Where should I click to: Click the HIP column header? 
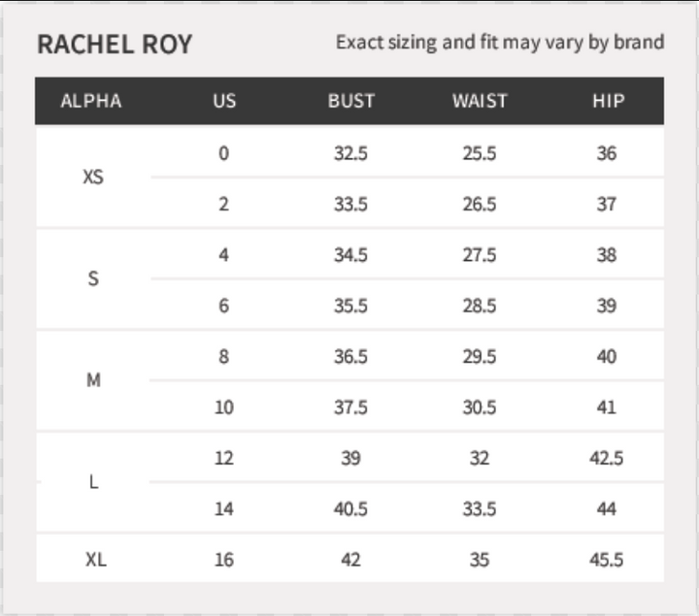608,101
